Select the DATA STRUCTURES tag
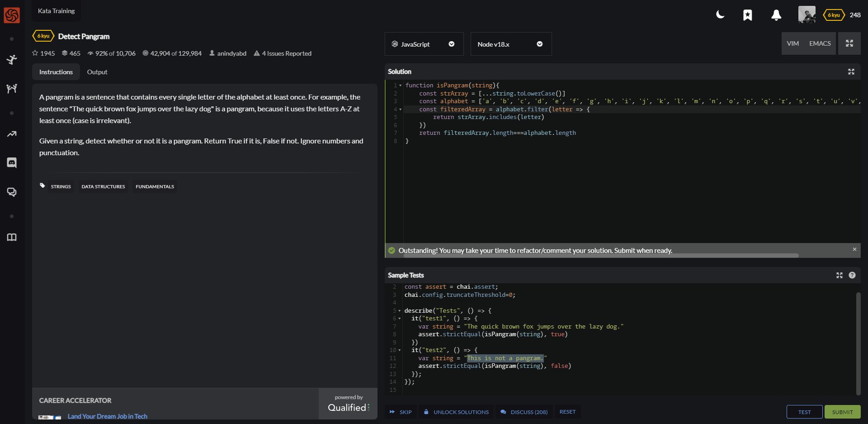Viewport: 868px width, 424px height. [103, 186]
